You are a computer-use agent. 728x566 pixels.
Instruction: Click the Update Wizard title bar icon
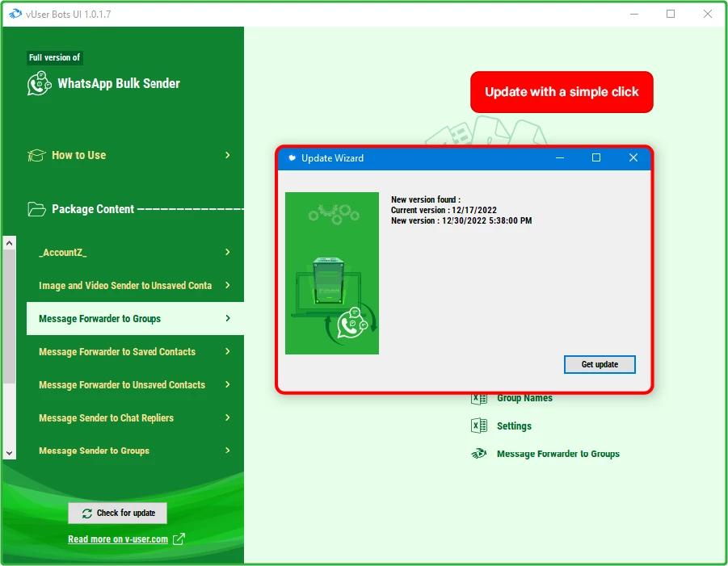[x=292, y=157]
